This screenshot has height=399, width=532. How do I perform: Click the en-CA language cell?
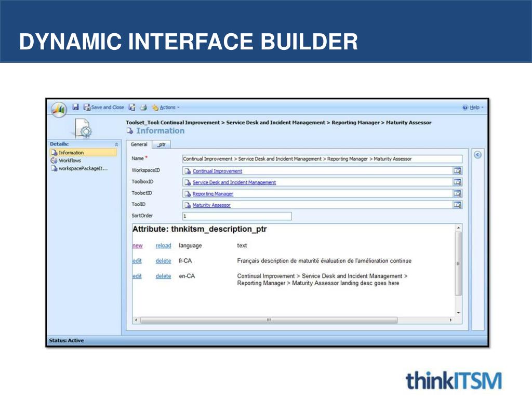[187, 276]
